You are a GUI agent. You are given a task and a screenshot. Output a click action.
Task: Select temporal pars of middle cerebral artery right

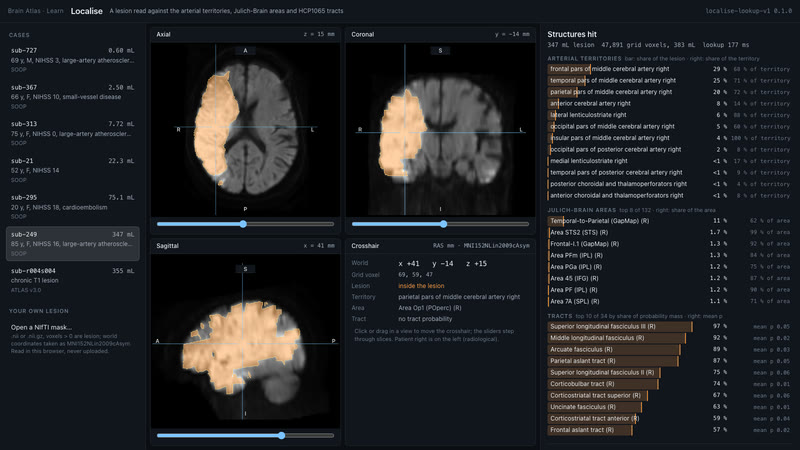tap(668, 81)
